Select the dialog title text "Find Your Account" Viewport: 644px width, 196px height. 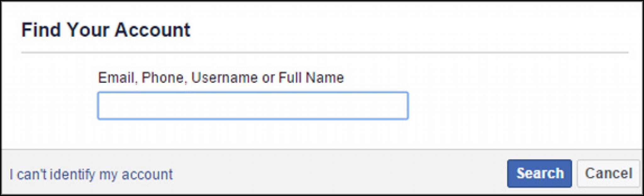tap(106, 30)
